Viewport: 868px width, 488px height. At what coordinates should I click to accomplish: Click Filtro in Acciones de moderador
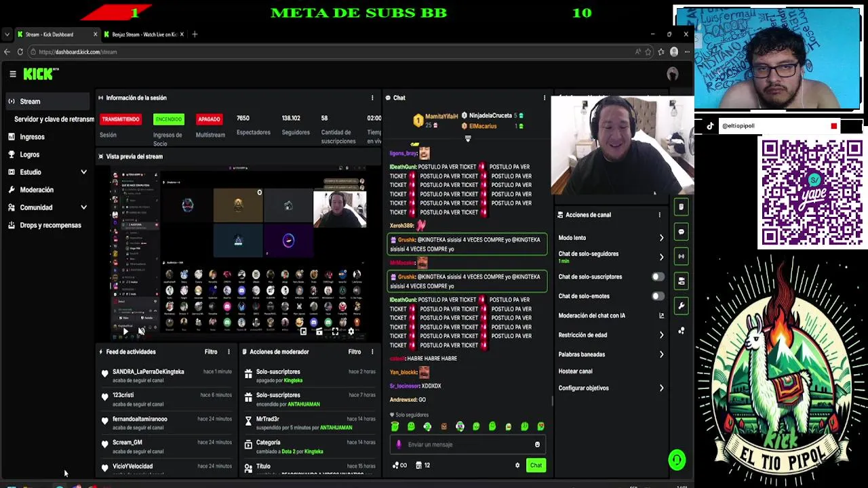(355, 352)
